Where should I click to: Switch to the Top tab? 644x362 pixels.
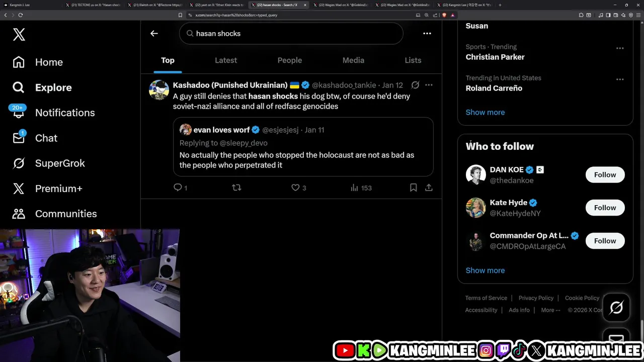[168, 60]
